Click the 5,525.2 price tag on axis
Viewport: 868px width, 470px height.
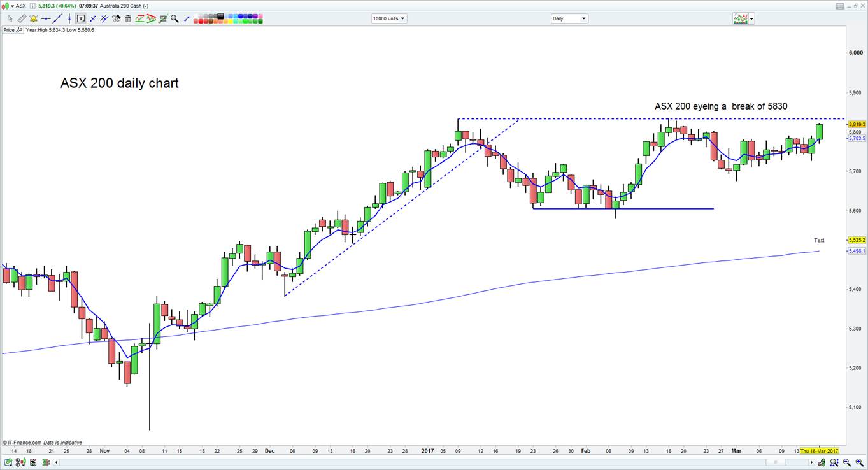coord(857,240)
